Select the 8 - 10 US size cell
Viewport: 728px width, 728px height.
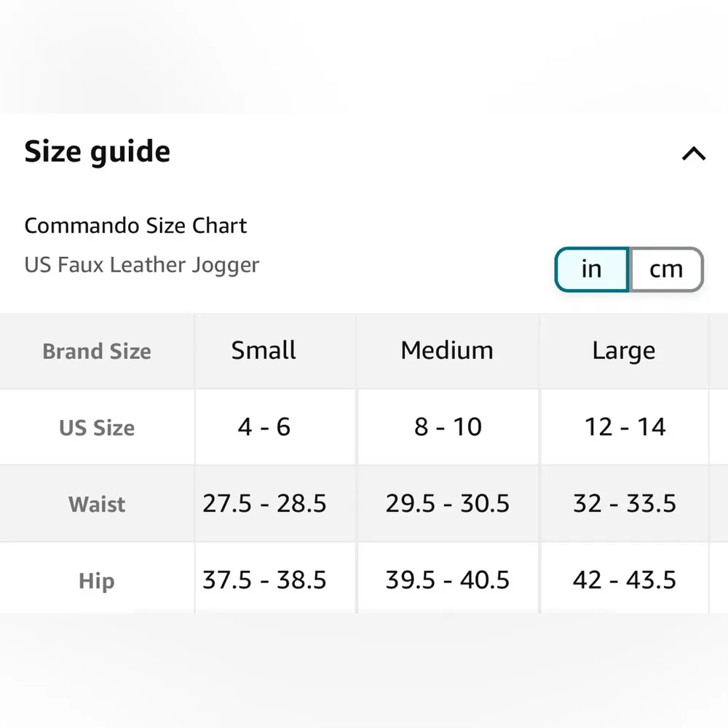click(448, 427)
